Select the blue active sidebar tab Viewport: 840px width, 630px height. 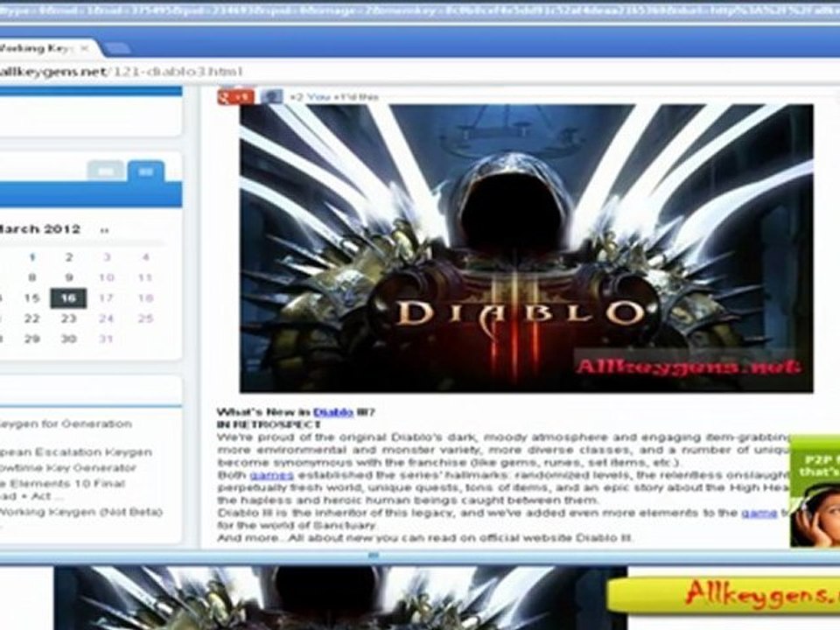146,171
